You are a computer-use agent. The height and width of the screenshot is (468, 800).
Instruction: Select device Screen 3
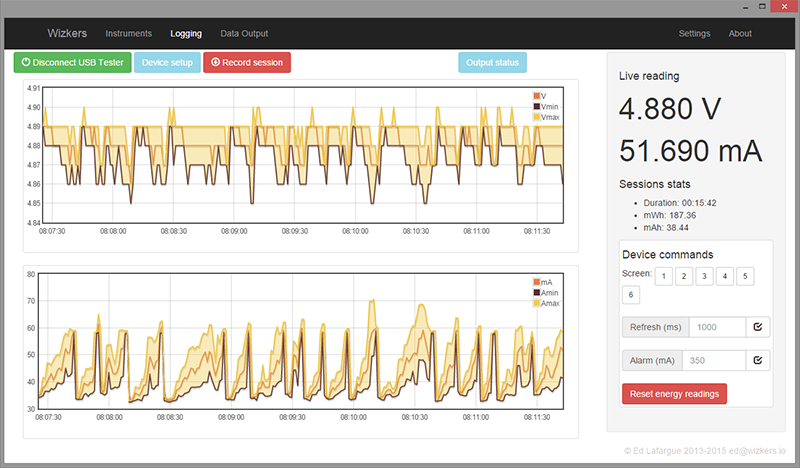pyautogui.click(x=704, y=276)
